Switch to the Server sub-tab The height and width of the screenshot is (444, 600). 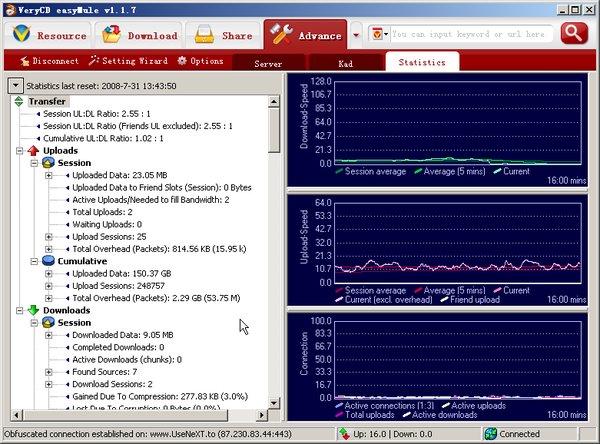coord(268,63)
